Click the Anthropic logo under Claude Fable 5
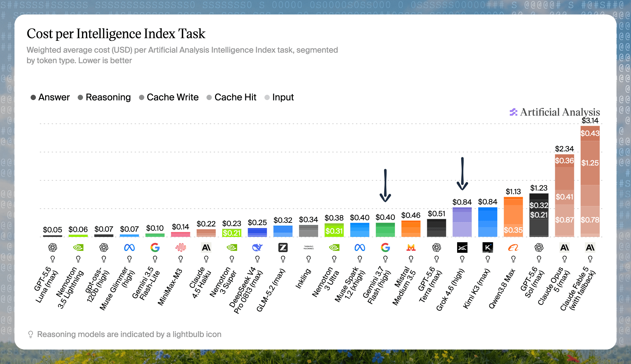This screenshot has height=364, width=631. tap(590, 247)
